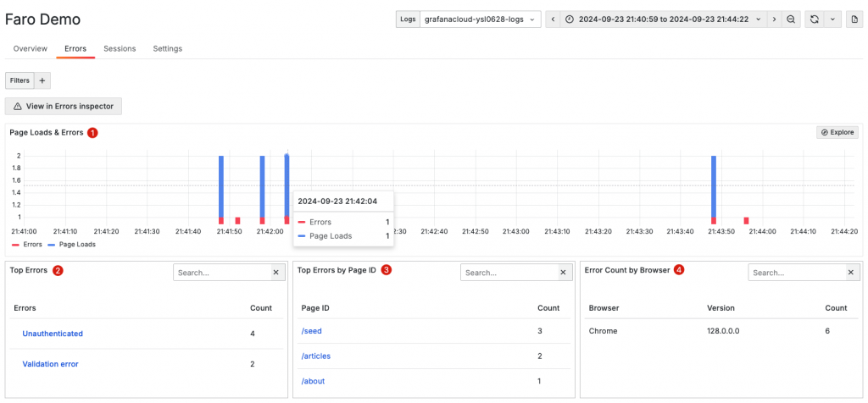Clear the Top Errors by Page ID search
The image size is (868, 403).
pos(563,273)
